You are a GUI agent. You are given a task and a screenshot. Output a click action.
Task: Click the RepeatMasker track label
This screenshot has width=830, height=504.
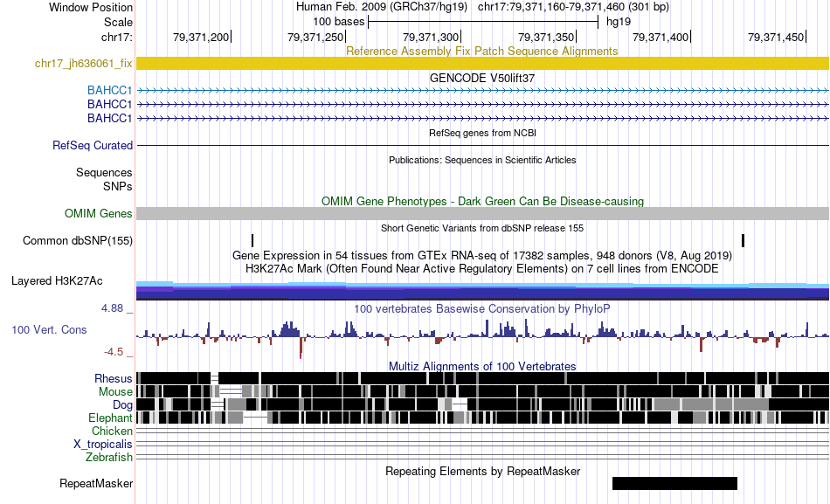coord(96,483)
